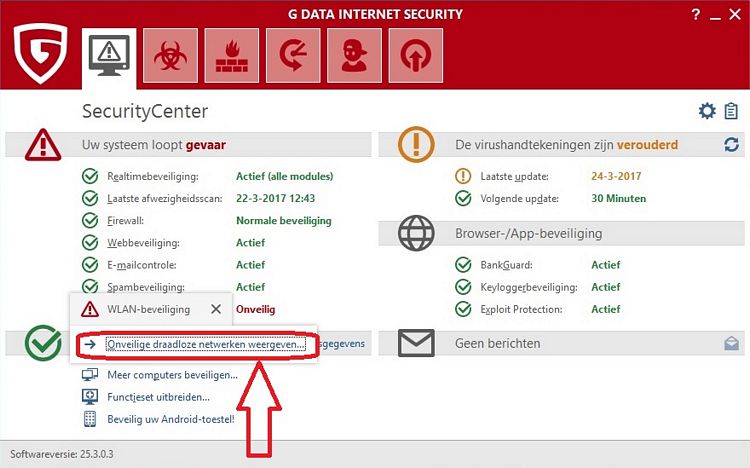Click the orange outdated signatures exclamation icon
Viewport: 750px width, 468px height.
(x=416, y=144)
